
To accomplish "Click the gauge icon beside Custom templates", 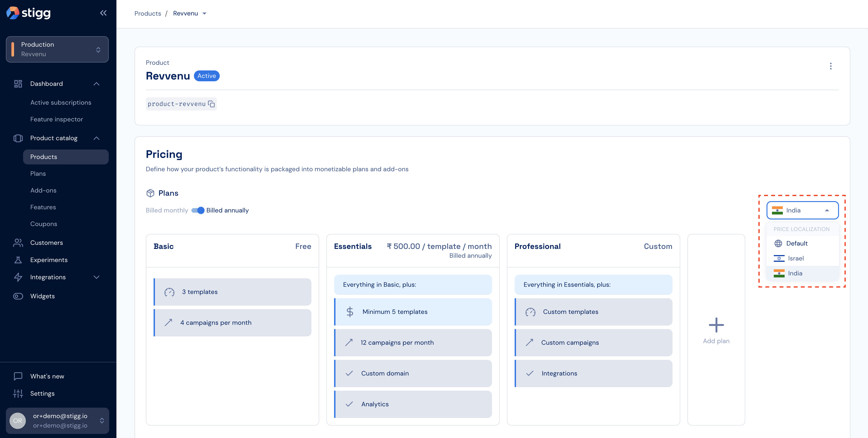I will pos(530,312).
